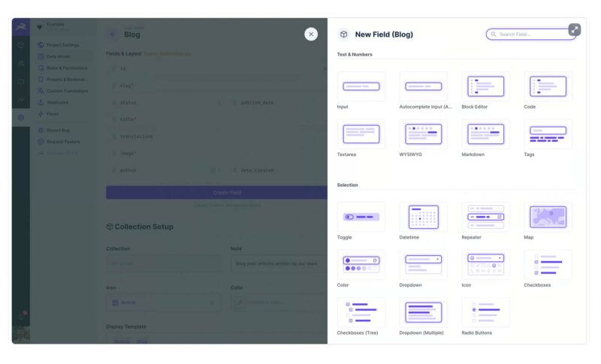Image resolution: width=601 pixels, height=364 pixels.
Task: Select the Checkboxes (Tree) field type
Action: tap(361, 312)
